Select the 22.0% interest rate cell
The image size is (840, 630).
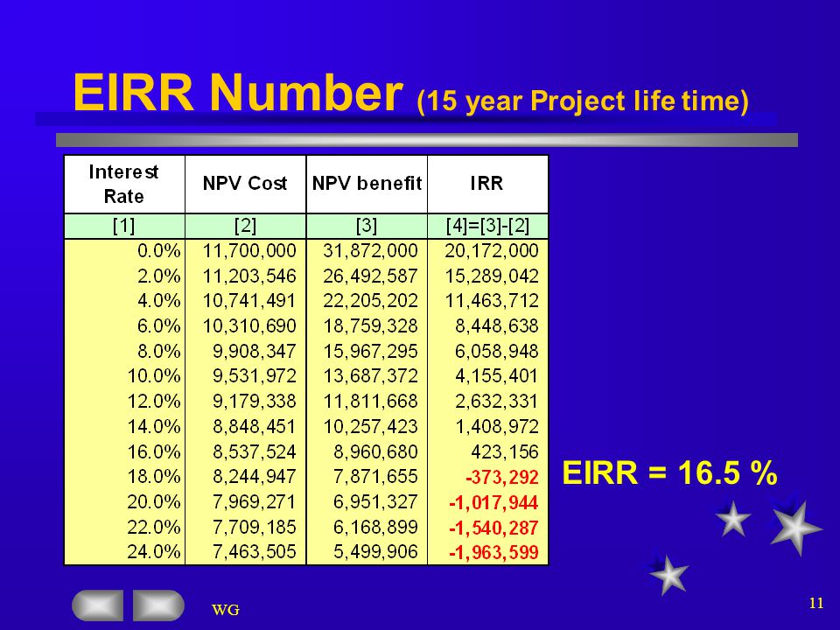154,527
